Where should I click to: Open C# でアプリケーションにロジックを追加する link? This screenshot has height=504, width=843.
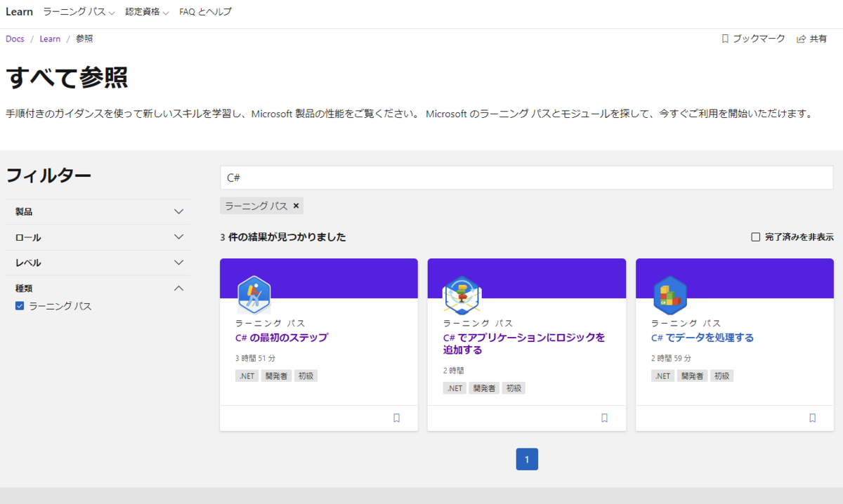point(524,344)
